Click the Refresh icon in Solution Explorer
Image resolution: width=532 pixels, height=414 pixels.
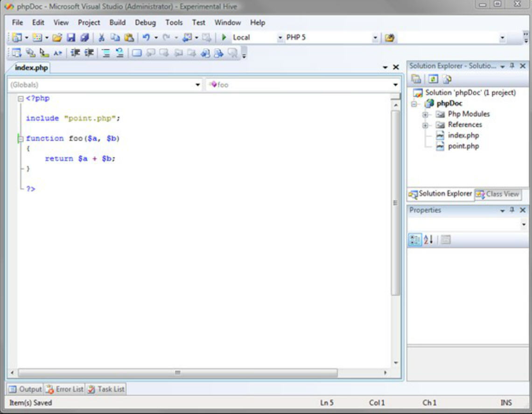tap(433, 79)
